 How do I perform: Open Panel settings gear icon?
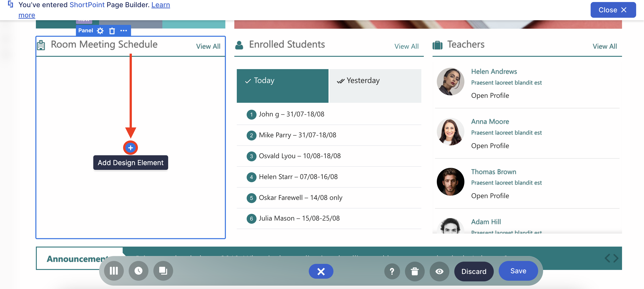point(100,31)
